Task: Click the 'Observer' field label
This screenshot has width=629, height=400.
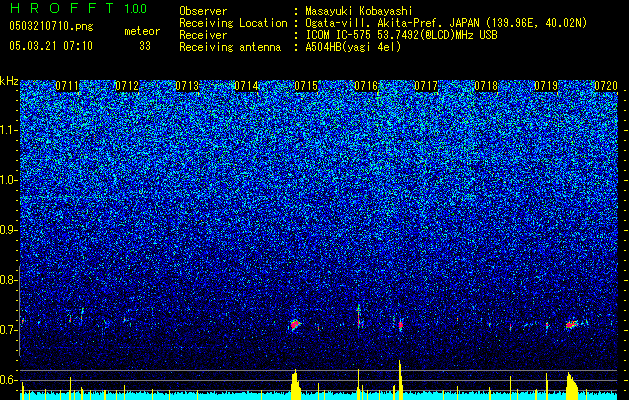Action: click(x=203, y=11)
